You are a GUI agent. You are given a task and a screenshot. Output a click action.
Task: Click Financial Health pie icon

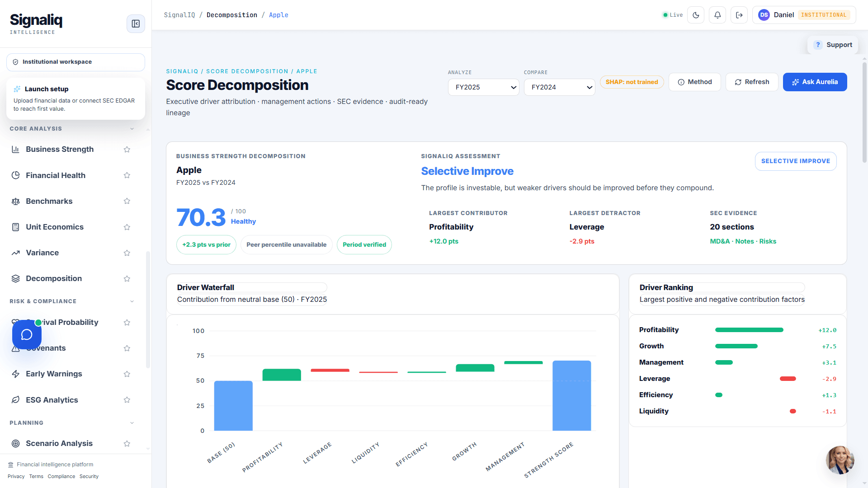click(x=15, y=175)
